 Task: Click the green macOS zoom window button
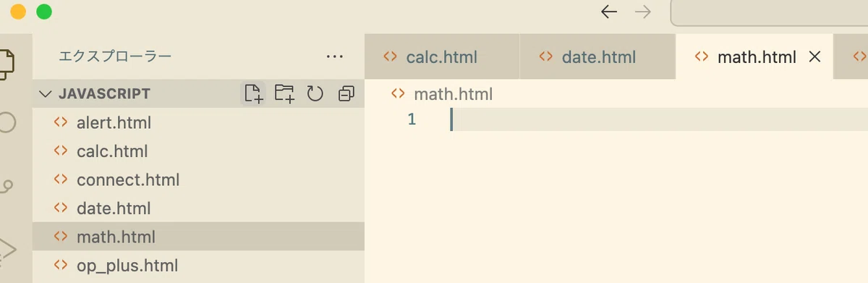[x=43, y=12]
